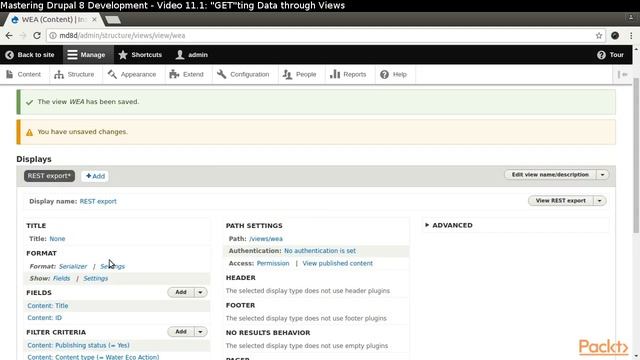Add a new display with +Add
The width and height of the screenshot is (640, 360).
[95, 176]
